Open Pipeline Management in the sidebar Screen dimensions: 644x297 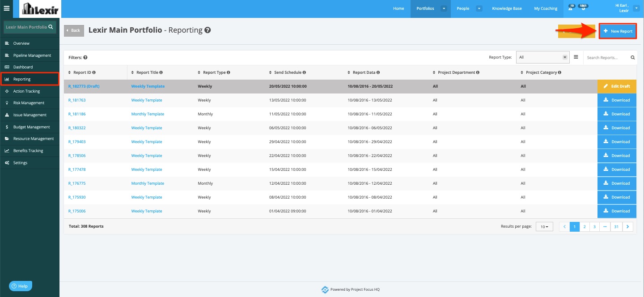[x=30, y=55]
